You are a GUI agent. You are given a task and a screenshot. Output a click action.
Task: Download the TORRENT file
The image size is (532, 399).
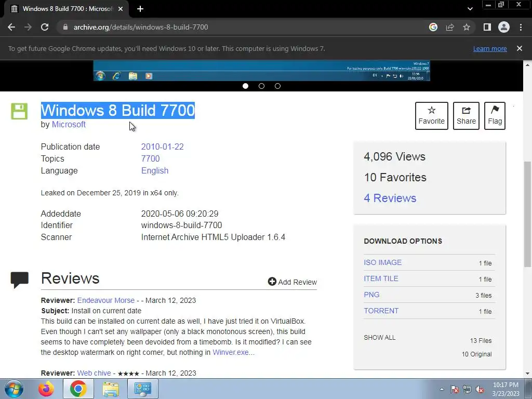click(x=381, y=311)
